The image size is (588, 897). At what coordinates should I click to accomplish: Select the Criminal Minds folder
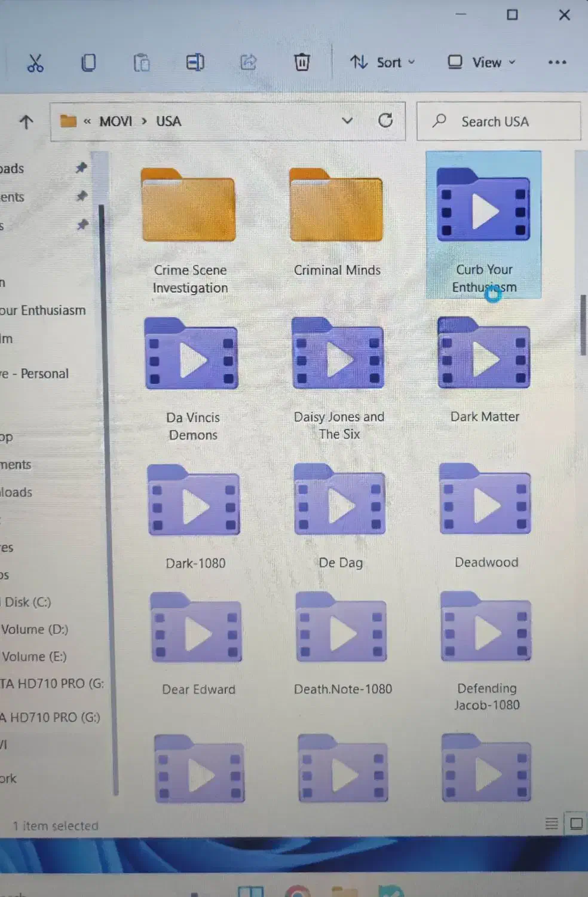[x=336, y=221]
